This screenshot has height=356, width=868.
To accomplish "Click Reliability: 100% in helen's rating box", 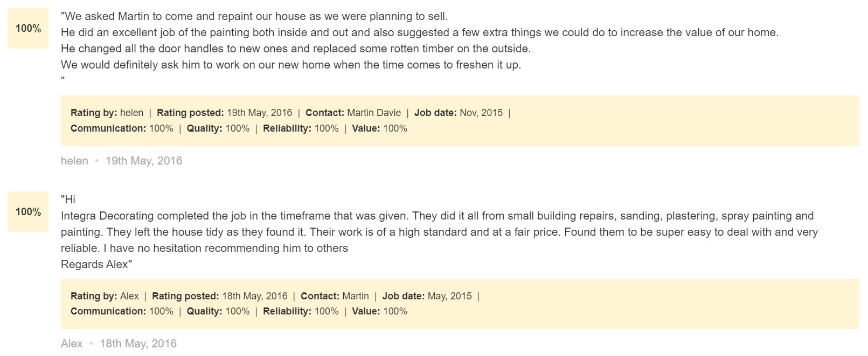I will click(x=301, y=128).
